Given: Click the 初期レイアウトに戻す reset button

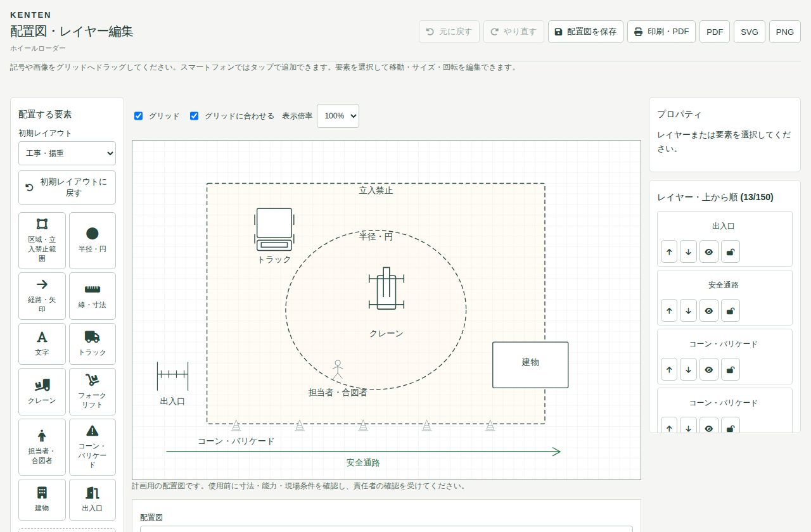Looking at the screenshot, I should tap(67, 187).
